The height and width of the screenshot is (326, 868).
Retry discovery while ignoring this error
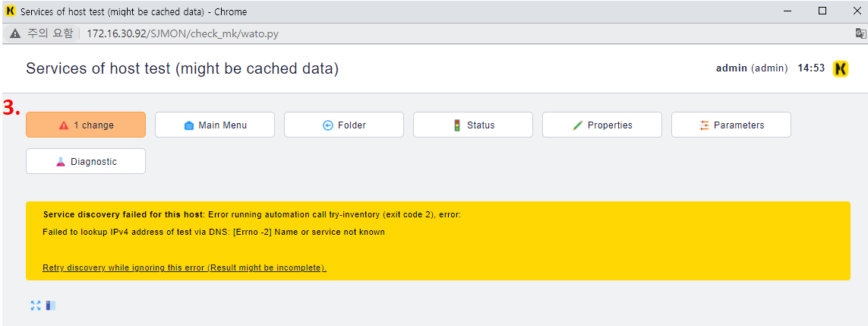[x=185, y=267]
